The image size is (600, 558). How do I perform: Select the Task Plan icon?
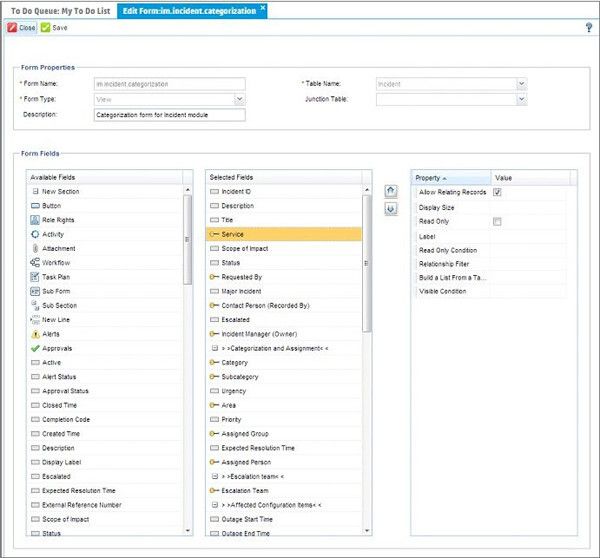click(x=35, y=277)
